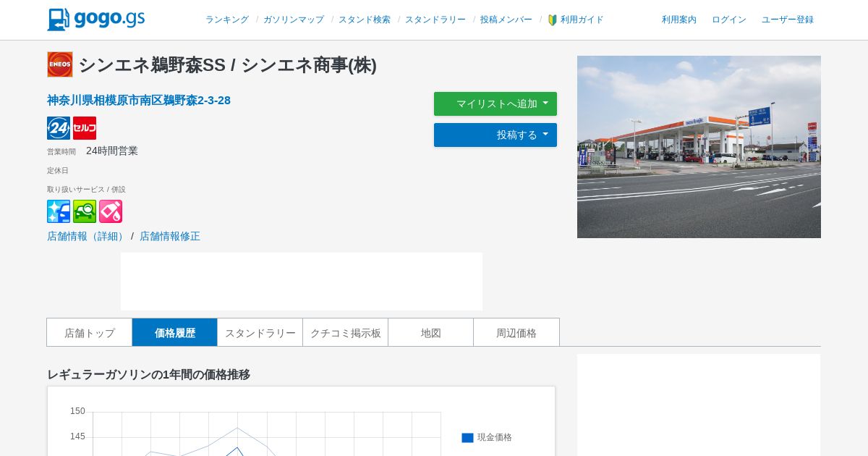
Task: Click the 24-hour operation icon
Action: click(59, 128)
